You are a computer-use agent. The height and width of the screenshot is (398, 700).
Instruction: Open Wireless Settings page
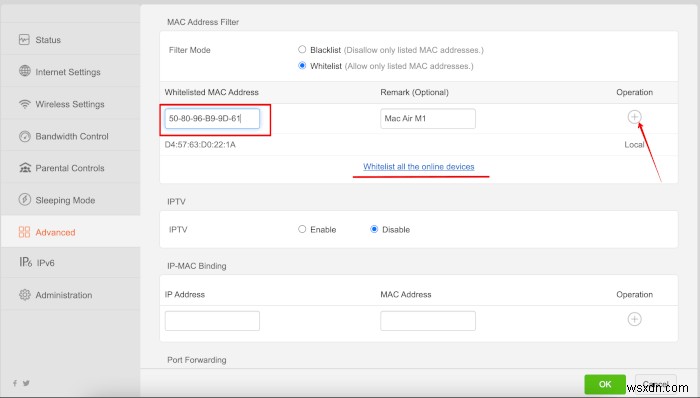pyautogui.click(x=71, y=104)
